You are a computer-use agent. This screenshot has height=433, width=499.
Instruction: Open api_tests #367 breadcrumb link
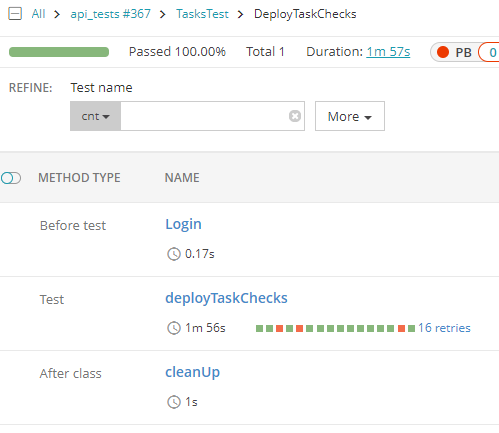(x=110, y=14)
